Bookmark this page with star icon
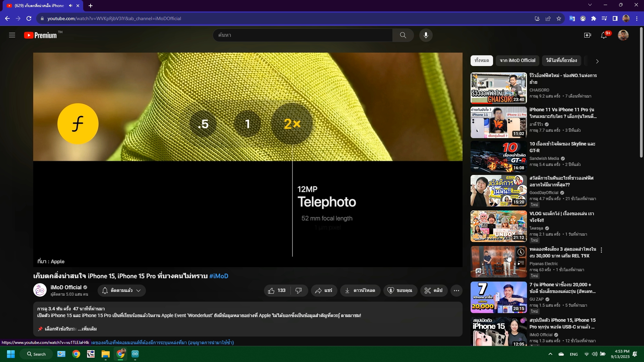This screenshot has height=362, width=644. [559, 18]
